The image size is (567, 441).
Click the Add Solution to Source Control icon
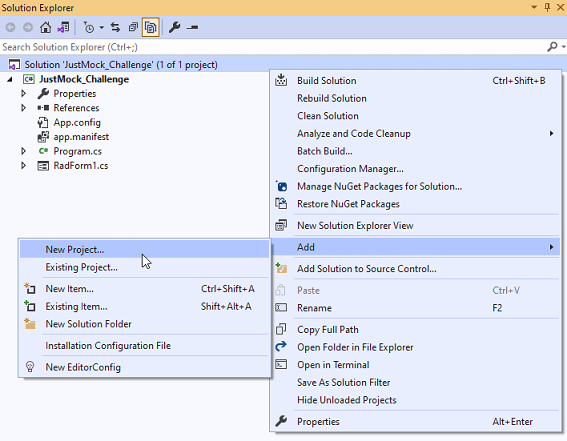(x=281, y=269)
